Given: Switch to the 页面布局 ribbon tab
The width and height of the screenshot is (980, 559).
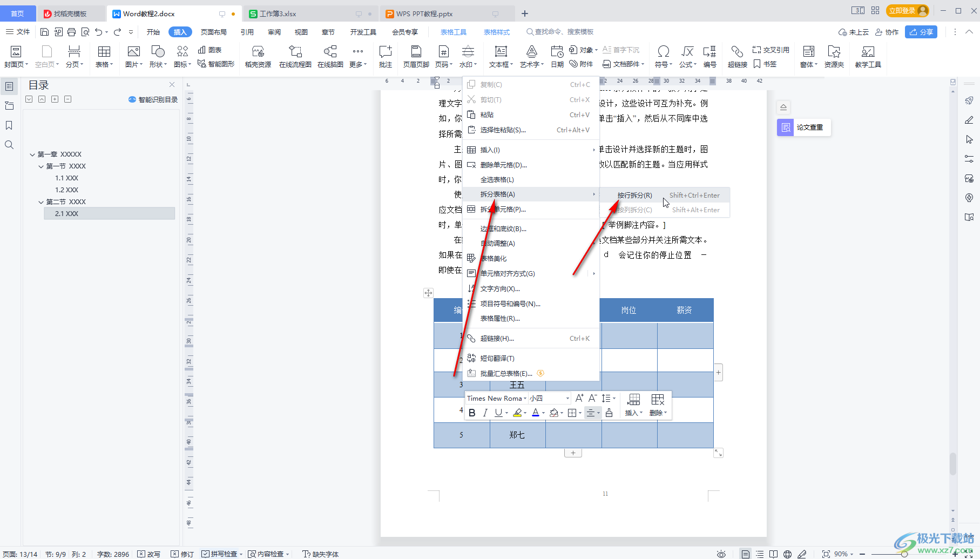Looking at the screenshot, I should pos(214,32).
